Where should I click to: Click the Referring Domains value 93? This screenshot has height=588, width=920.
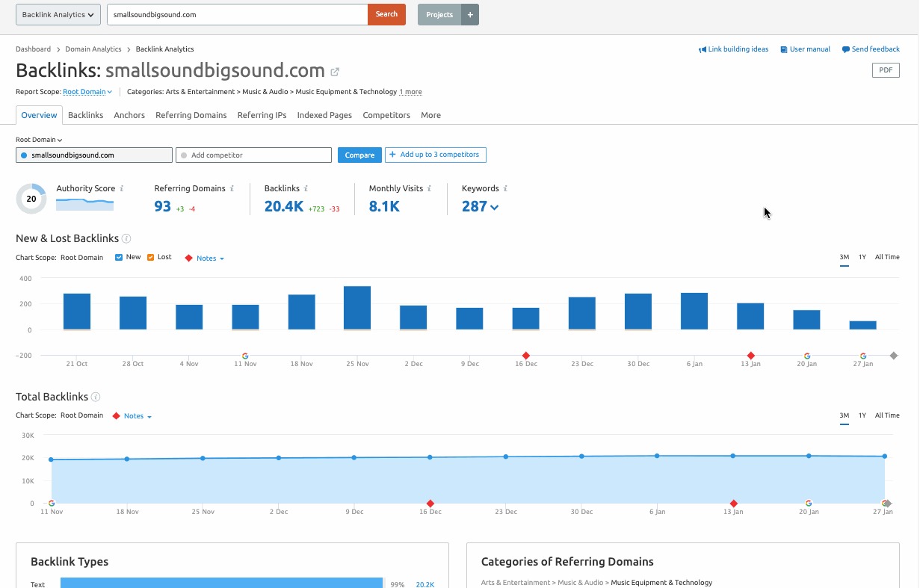click(x=163, y=207)
